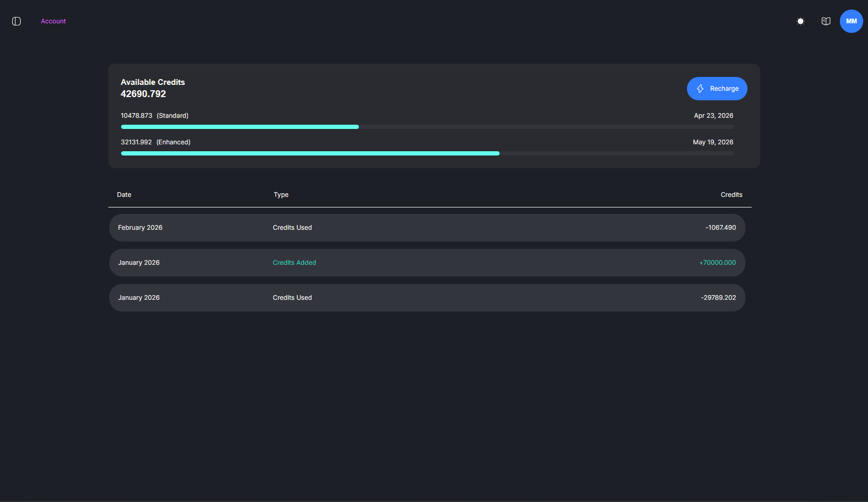Click the Standard credits progress bar
Screen dimensions: 868x502
point(427,127)
